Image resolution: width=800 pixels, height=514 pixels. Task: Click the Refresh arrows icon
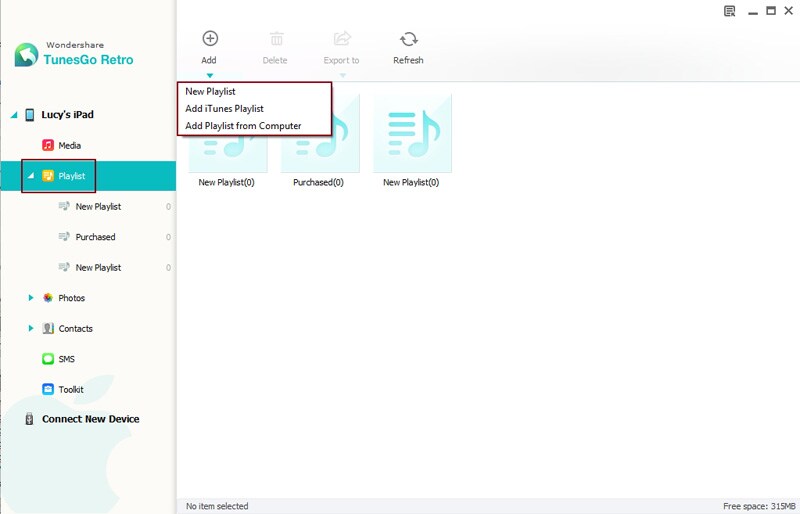409,39
